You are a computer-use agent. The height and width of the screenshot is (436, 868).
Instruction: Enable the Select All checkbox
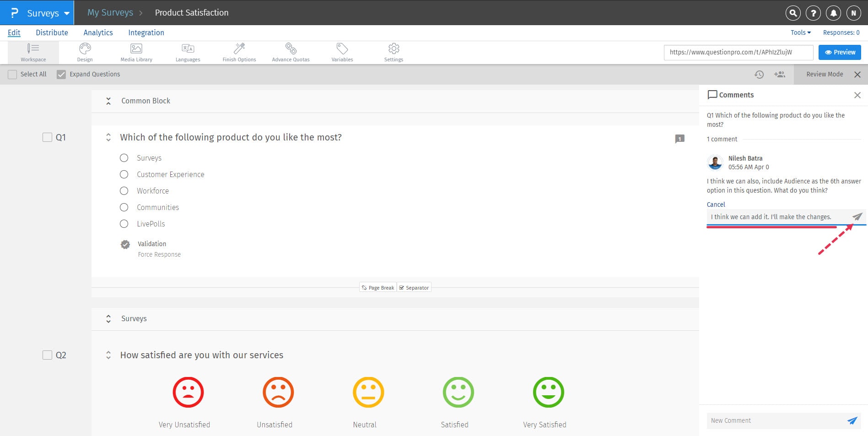(12, 74)
